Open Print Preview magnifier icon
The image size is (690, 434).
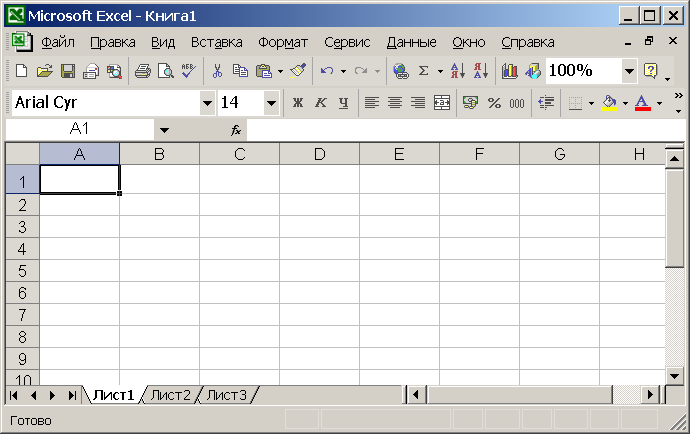166,70
